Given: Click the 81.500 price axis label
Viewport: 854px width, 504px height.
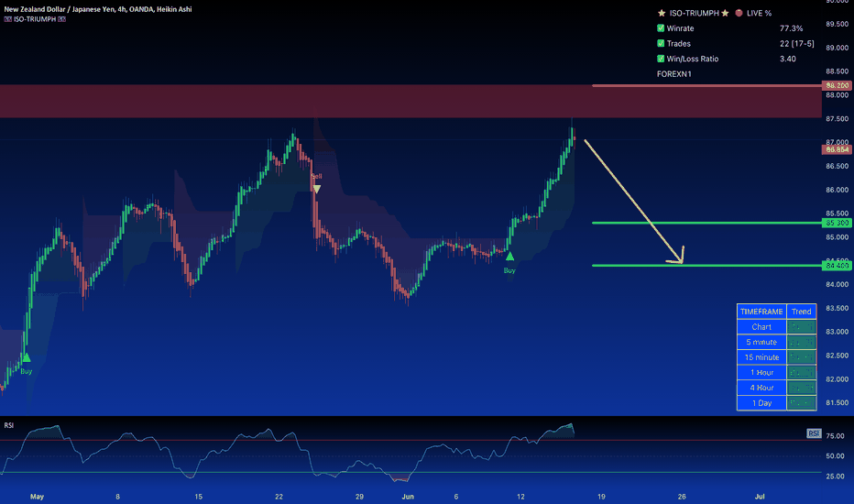Looking at the screenshot, I should 837,402.
